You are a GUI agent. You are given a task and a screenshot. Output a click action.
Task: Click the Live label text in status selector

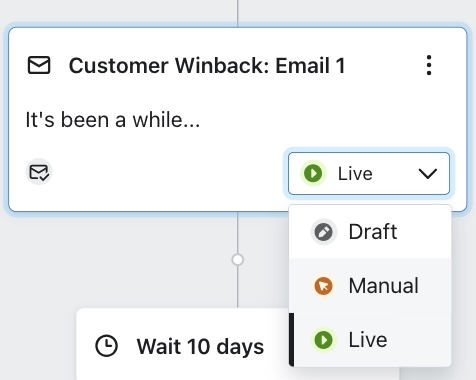click(355, 174)
